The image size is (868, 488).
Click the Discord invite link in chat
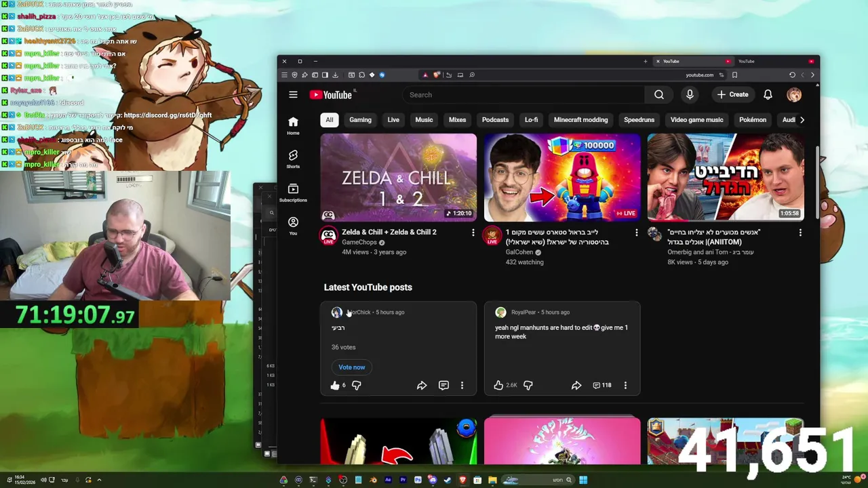pyautogui.click(x=167, y=115)
